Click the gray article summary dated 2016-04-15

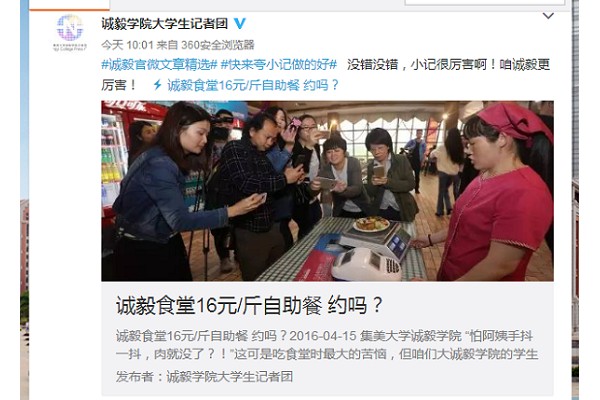(x=327, y=345)
